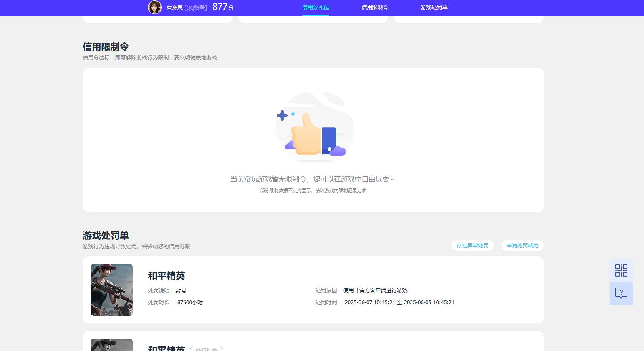
Task: Click the 87600小时 penalty duration value
Action: [190, 302]
